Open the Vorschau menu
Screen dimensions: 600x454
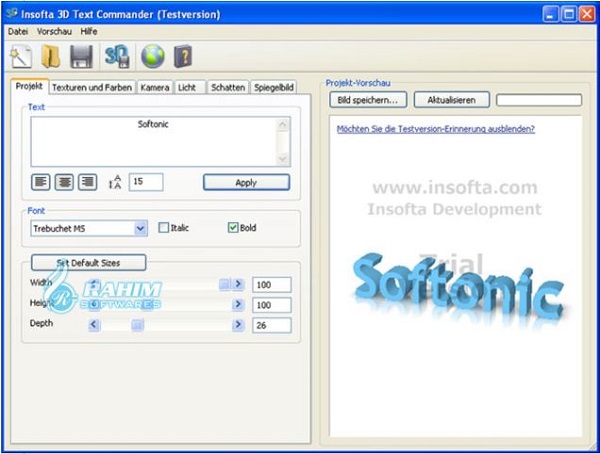[x=54, y=31]
